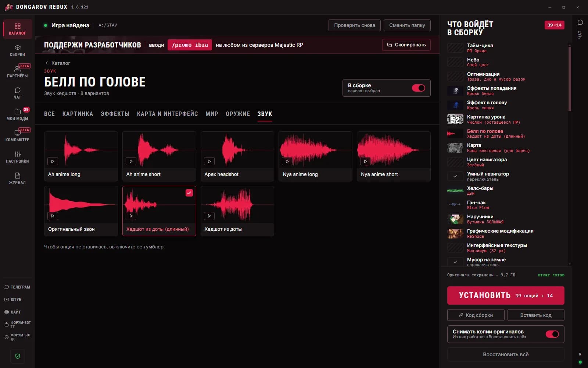Click the build list scrollbar
588x368 pixels.
(x=570, y=78)
